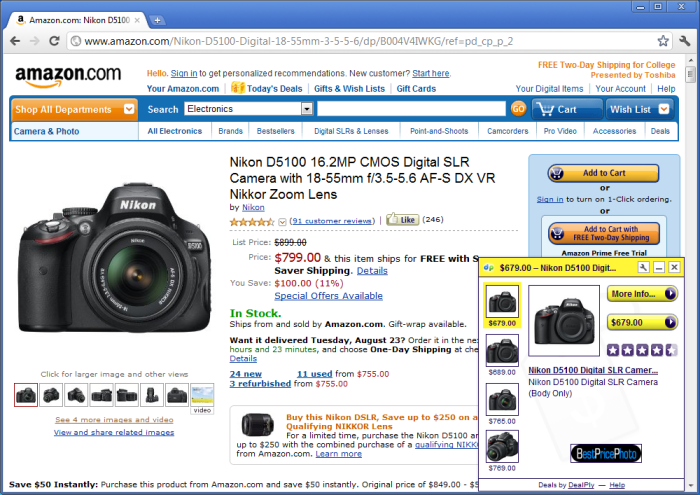Click the Start here link

click(431, 73)
